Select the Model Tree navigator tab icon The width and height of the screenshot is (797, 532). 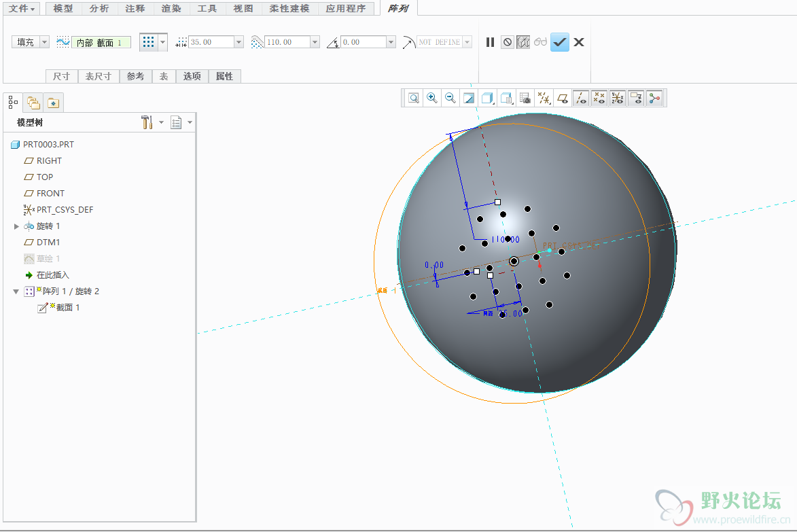13,103
